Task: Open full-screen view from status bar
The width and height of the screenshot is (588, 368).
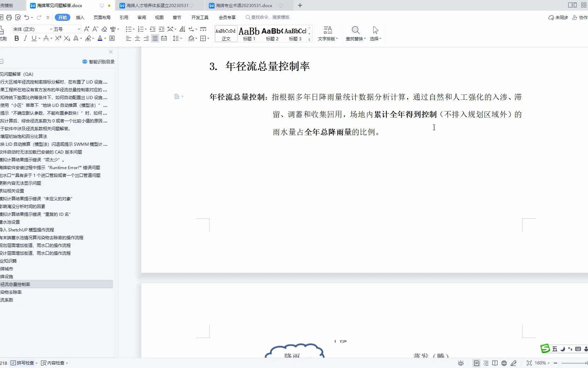Action: coord(529,363)
